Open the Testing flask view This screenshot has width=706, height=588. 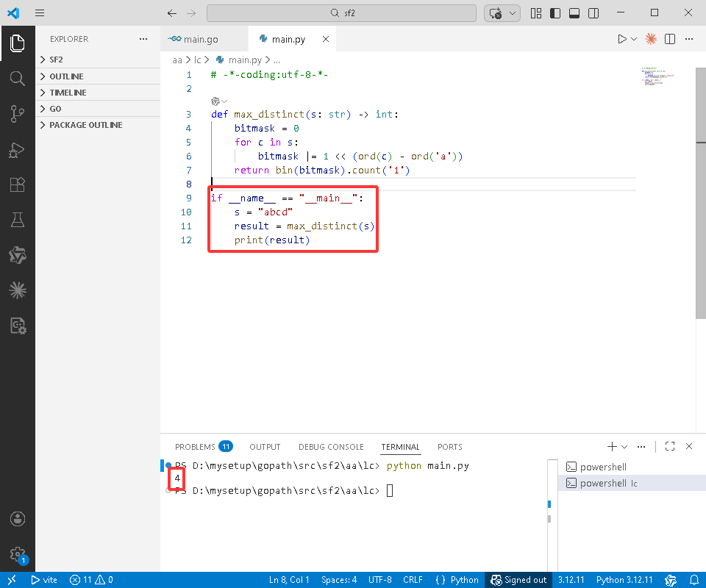point(17,220)
